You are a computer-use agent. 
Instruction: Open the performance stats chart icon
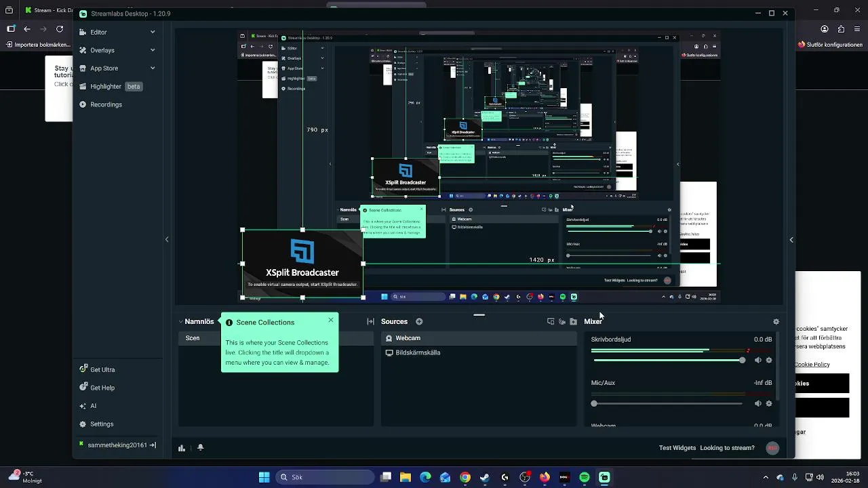(182, 448)
